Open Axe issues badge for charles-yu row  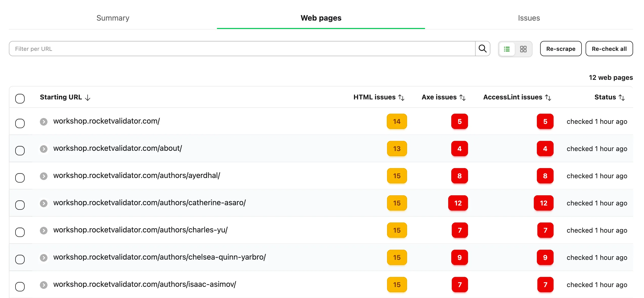[x=460, y=230]
